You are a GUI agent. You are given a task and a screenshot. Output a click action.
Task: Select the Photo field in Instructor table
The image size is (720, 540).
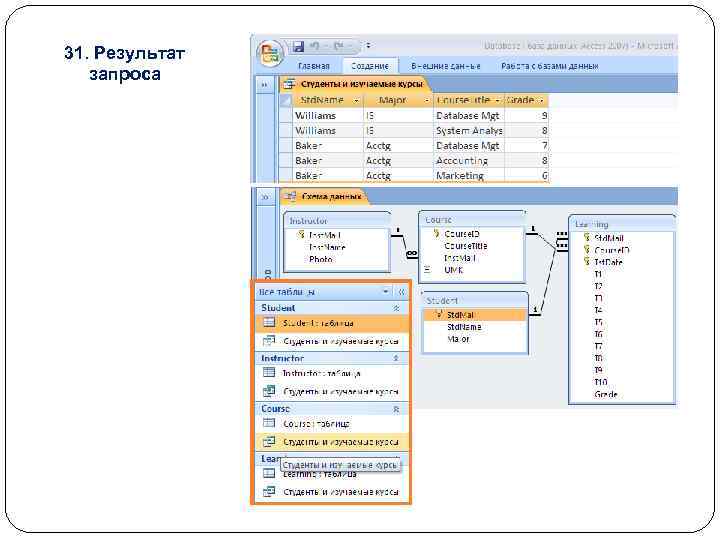(321, 259)
